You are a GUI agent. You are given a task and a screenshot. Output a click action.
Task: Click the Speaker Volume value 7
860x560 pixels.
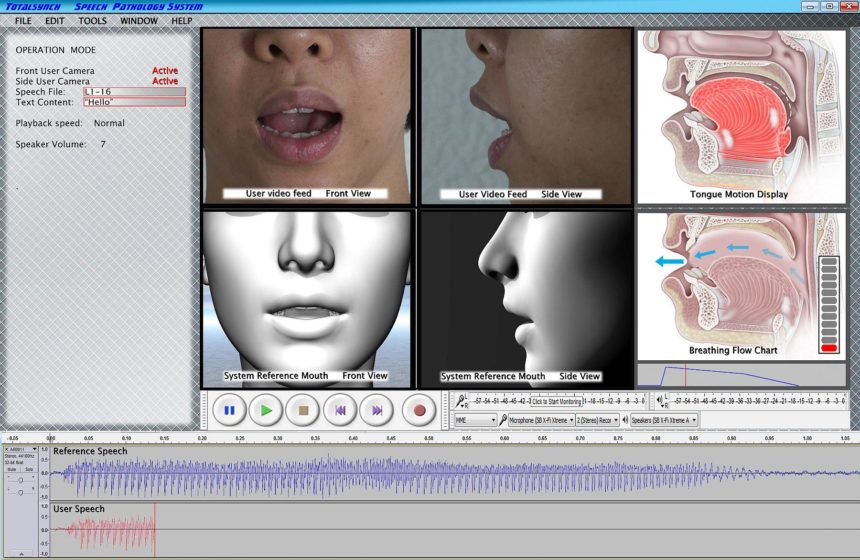tap(103, 144)
